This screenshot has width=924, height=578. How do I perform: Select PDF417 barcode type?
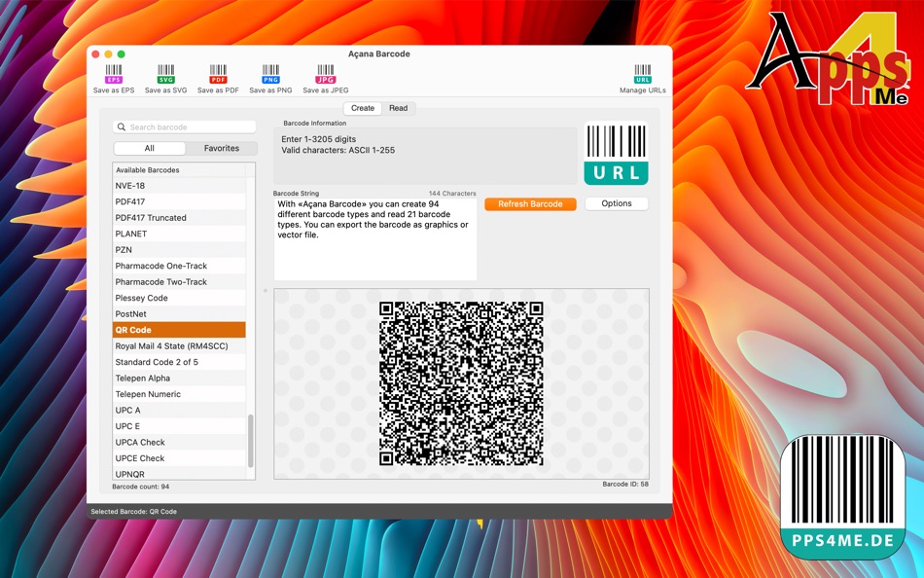click(x=179, y=201)
